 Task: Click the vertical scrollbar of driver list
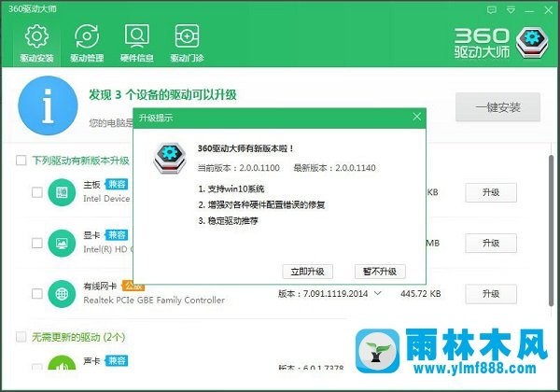551,231
